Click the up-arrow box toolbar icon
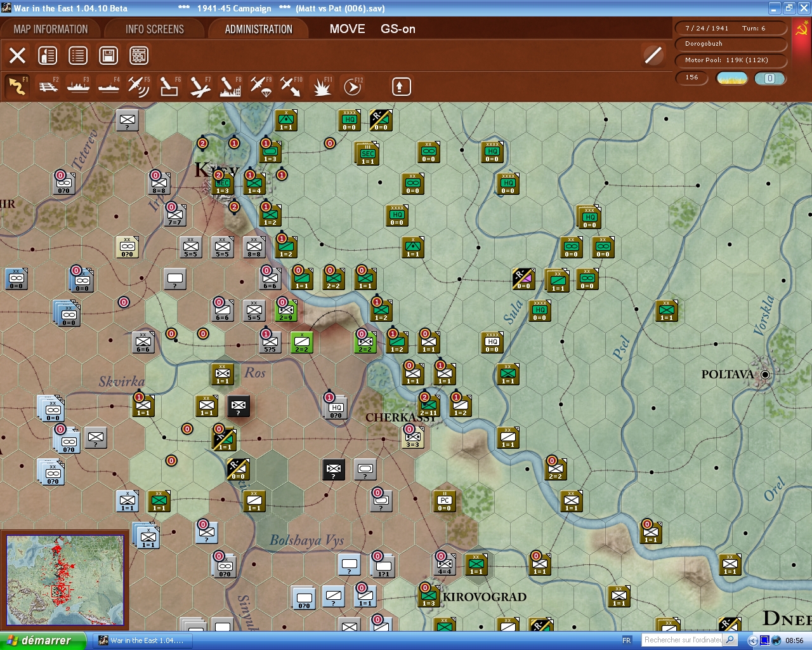 pyautogui.click(x=401, y=86)
